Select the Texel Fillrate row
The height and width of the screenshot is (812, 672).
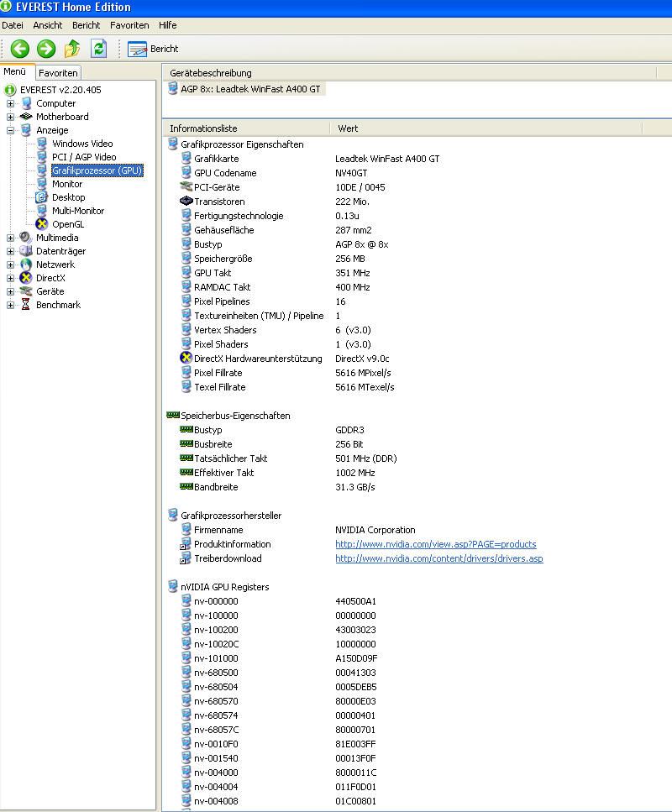click(220, 387)
